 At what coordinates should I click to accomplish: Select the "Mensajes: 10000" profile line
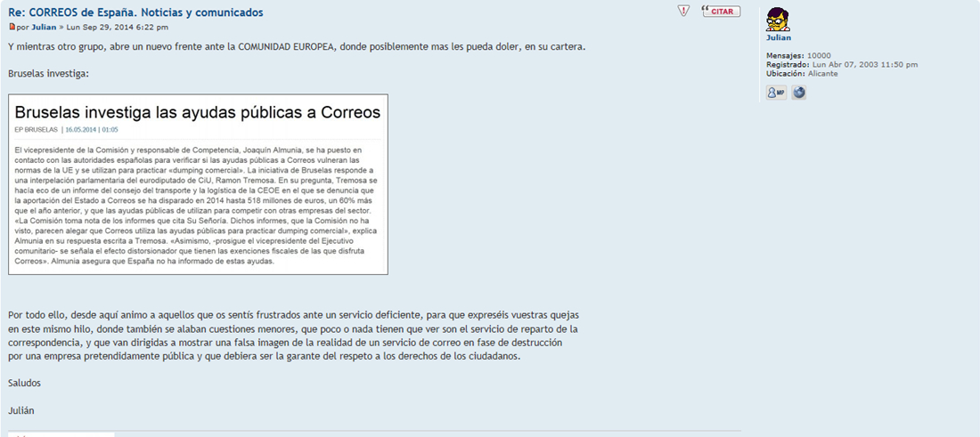coord(799,55)
